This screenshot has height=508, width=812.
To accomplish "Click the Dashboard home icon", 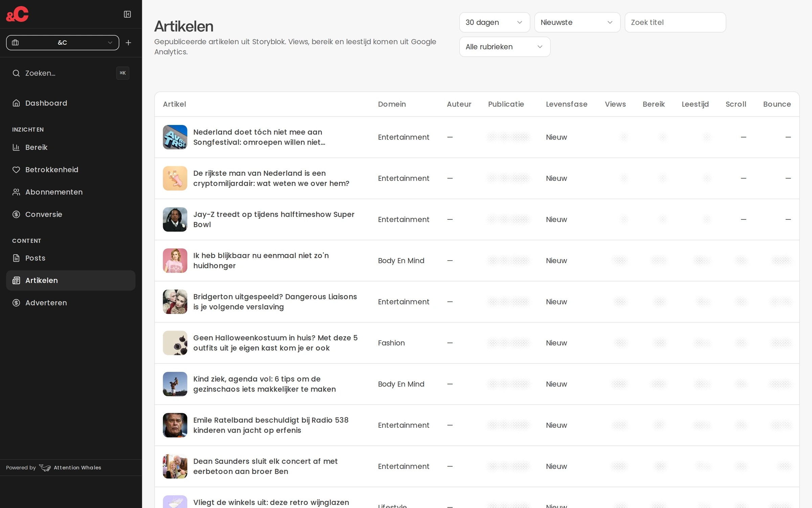I will [x=16, y=103].
